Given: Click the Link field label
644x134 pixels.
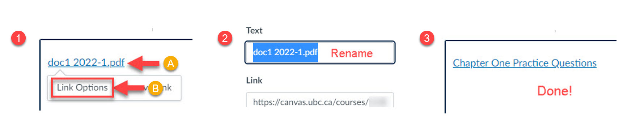Looking at the screenshot, I should 254,80.
